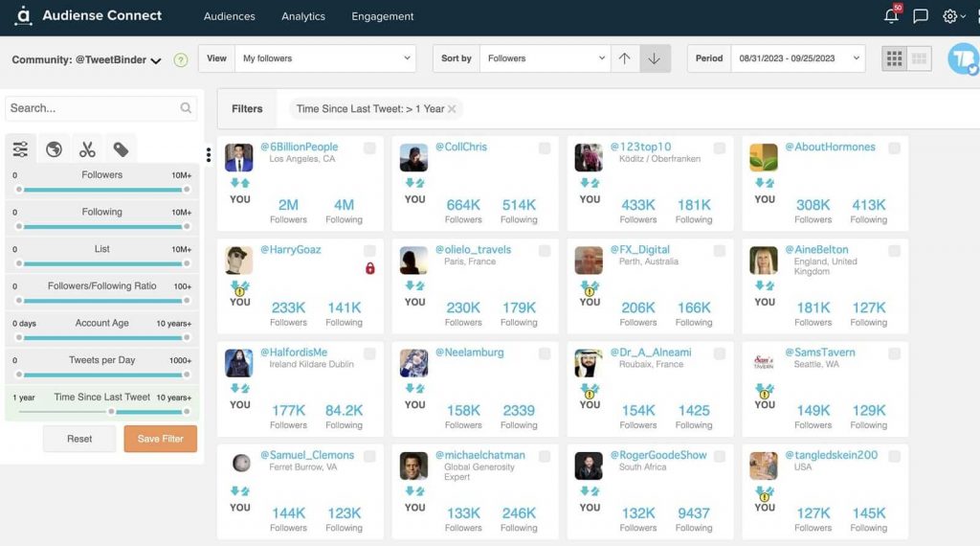
Task: Open the notifications bell
Action: coord(891,15)
